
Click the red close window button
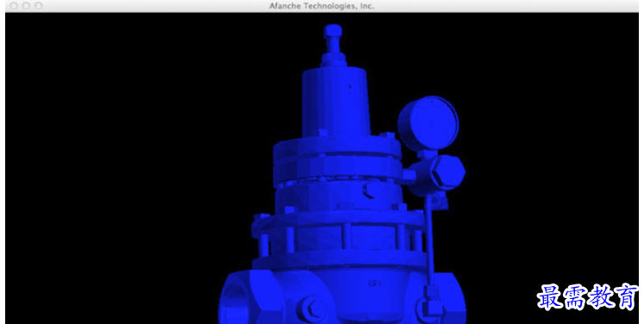(13, 6)
